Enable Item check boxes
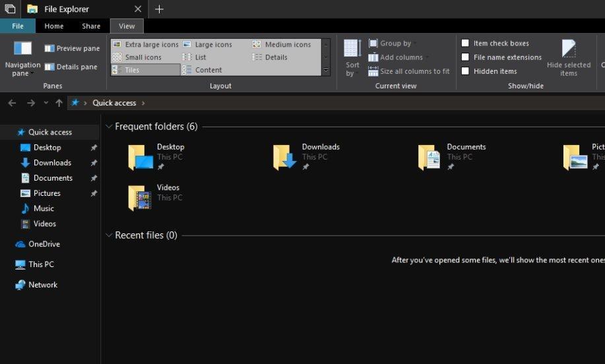This screenshot has width=605, height=364. click(x=465, y=43)
